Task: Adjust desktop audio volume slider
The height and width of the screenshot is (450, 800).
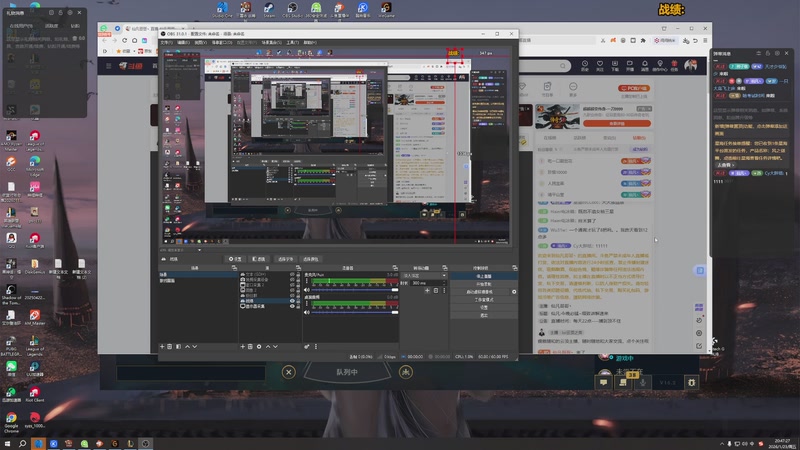Action: [355, 312]
